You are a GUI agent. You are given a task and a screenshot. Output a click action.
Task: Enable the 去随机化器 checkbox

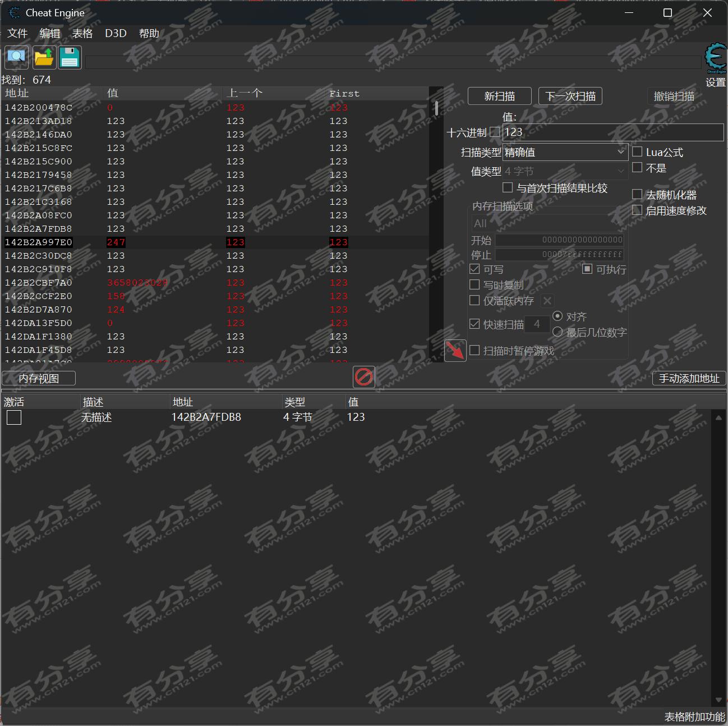point(637,194)
